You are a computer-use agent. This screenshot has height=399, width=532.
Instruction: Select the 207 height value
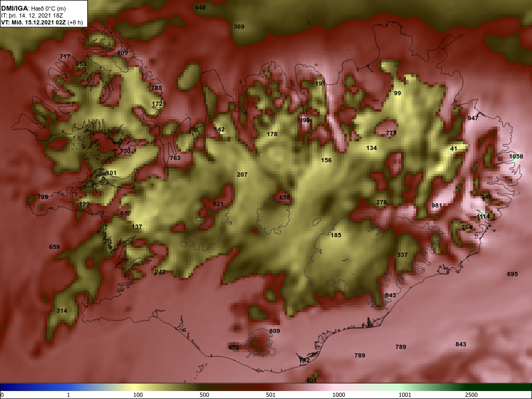[242, 174]
